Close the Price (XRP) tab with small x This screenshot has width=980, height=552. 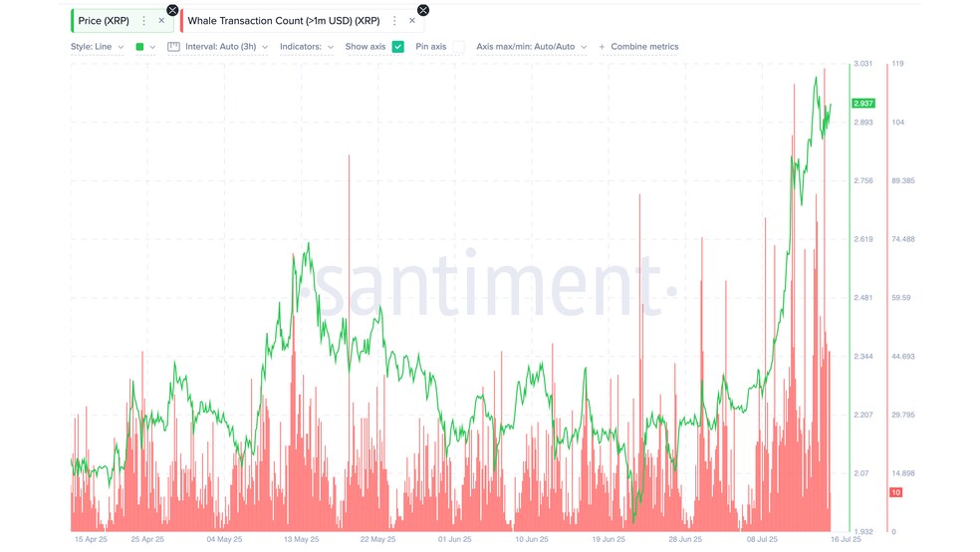pyautogui.click(x=161, y=21)
